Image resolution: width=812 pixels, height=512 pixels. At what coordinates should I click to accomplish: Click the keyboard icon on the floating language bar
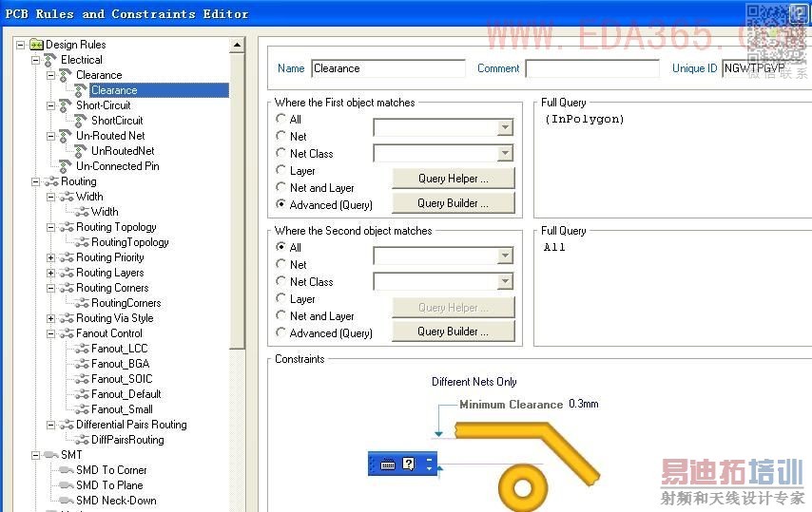[388, 464]
